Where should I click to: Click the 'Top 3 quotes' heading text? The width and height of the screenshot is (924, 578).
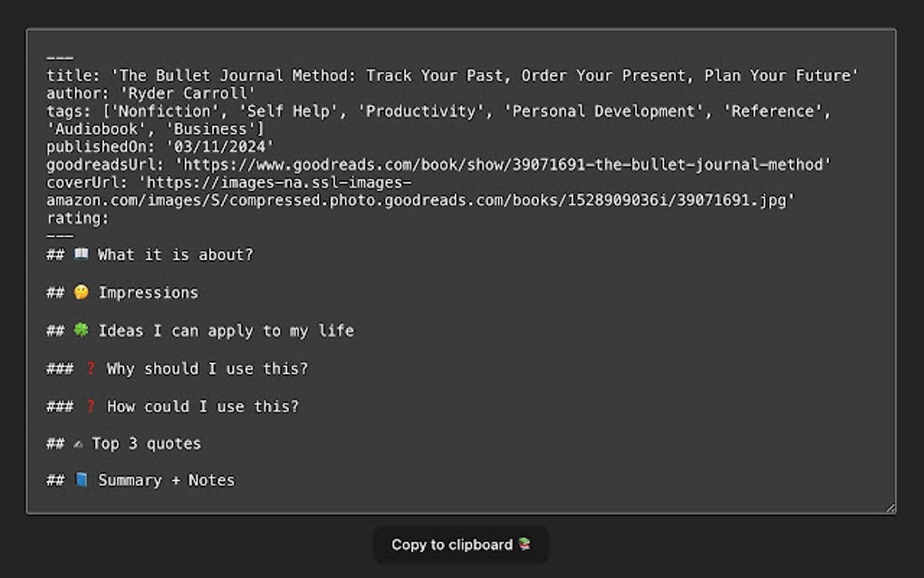click(146, 444)
